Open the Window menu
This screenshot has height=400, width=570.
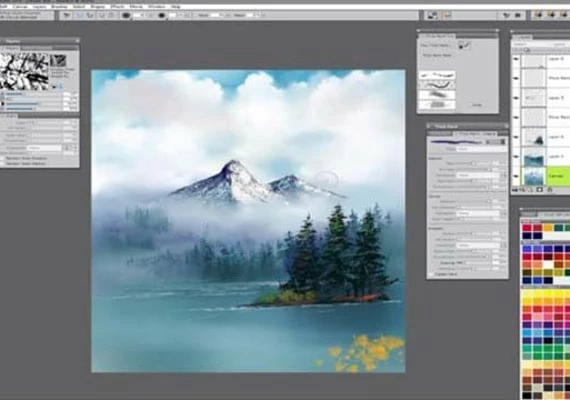157,7
